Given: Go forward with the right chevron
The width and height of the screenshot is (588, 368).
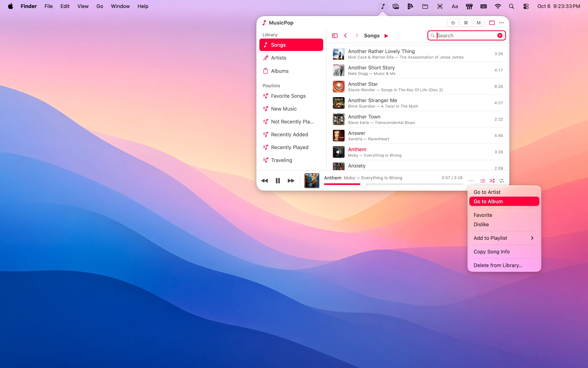Looking at the screenshot, I should click(357, 36).
